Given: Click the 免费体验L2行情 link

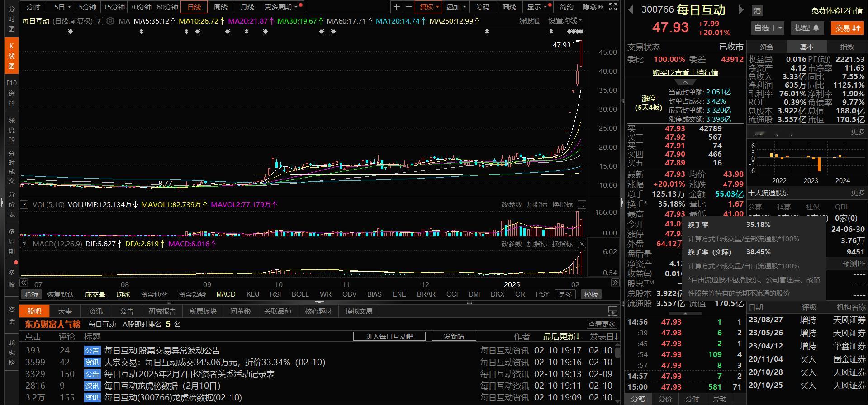Looking at the screenshot, I should [x=837, y=10].
